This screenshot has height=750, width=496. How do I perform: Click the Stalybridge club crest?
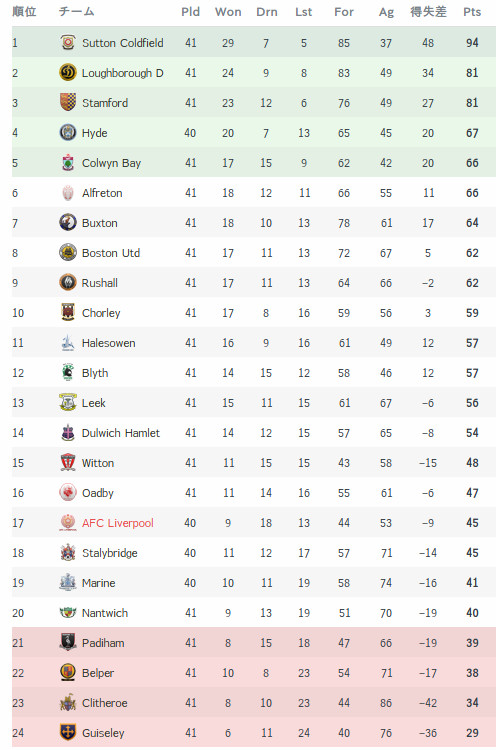68,552
